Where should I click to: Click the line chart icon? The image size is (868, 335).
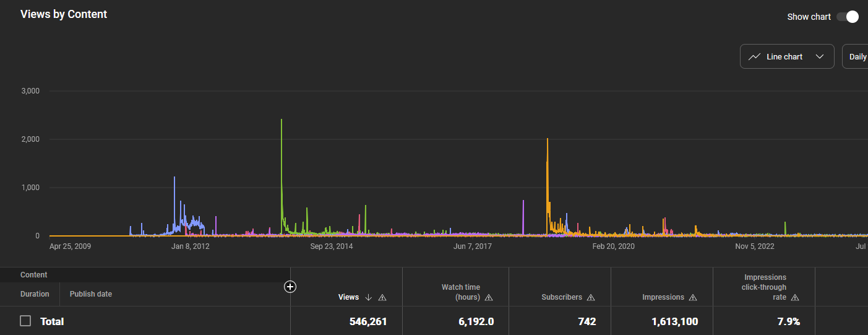pyautogui.click(x=754, y=56)
